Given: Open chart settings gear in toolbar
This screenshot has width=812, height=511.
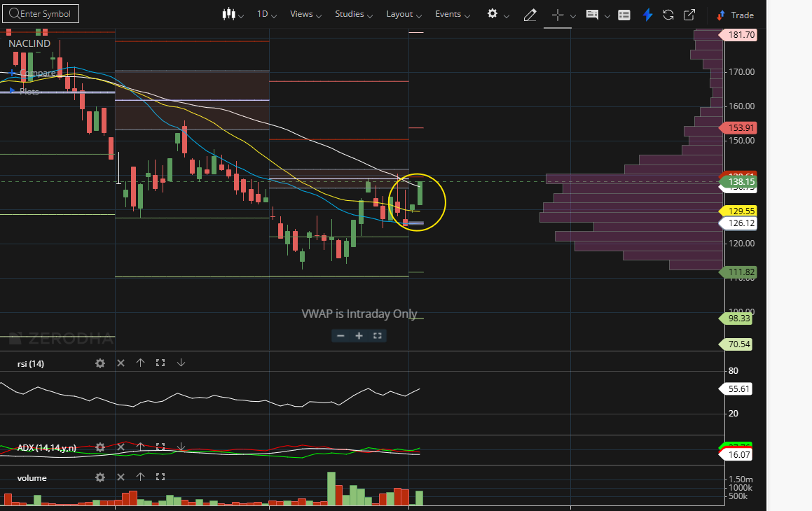Looking at the screenshot, I should [x=493, y=14].
